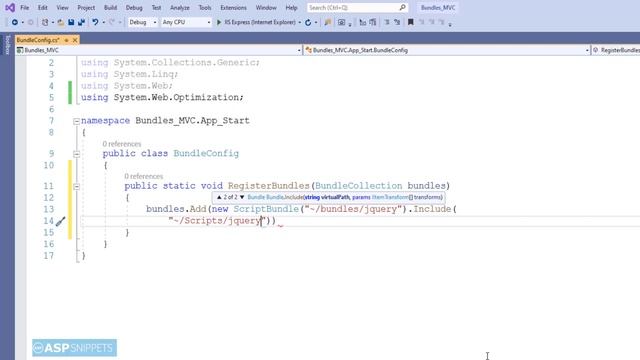Open the Extensions menu

pos(233,8)
